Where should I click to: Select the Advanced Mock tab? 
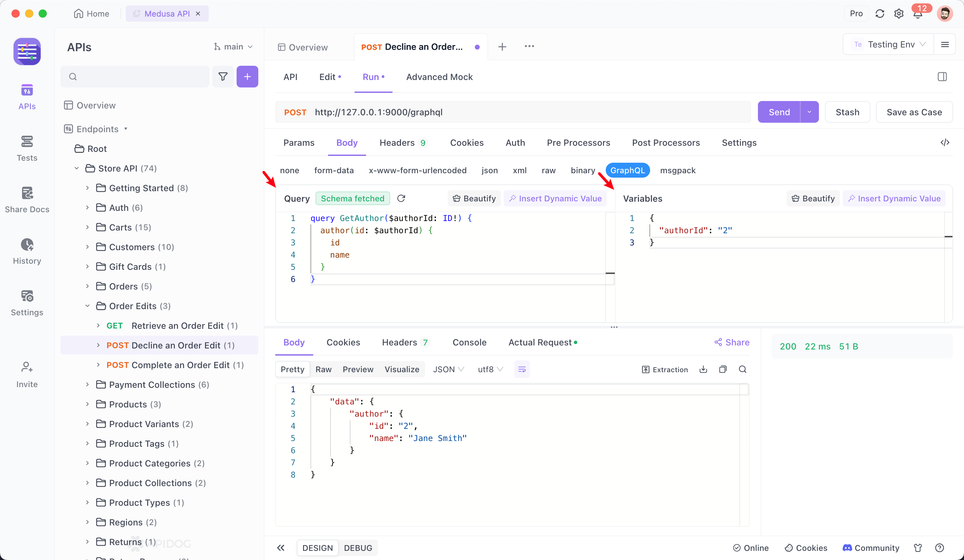[x=439, y=77]
